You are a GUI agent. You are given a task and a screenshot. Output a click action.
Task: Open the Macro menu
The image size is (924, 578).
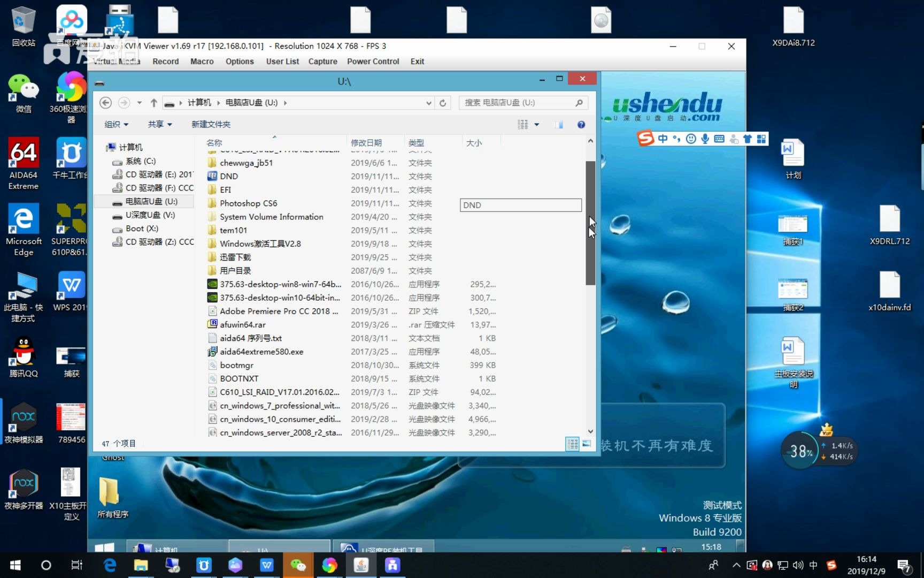point(202,62)
